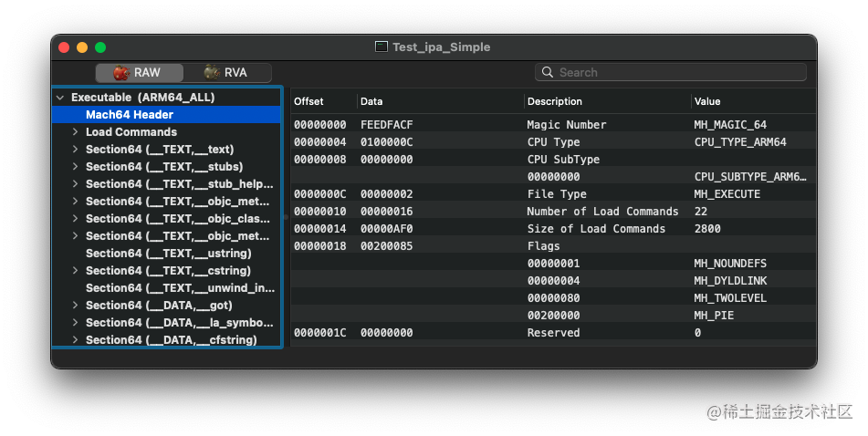Expand Section64 (__TEXT,__stub_help... node

(x=75, y=183)
